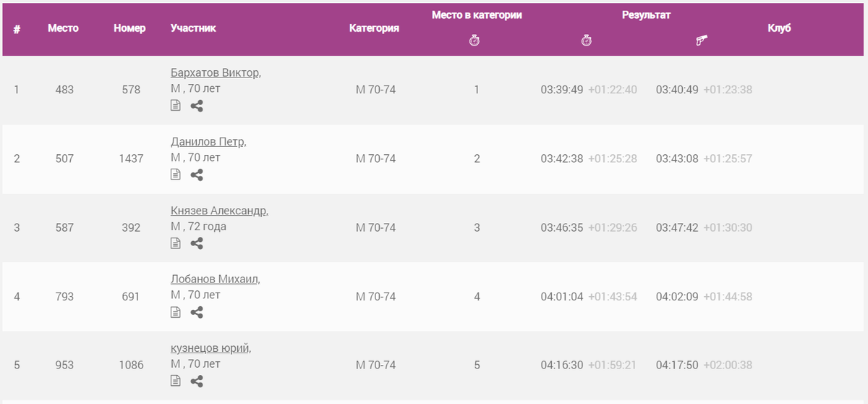868x404 pixels.
Task: Share Лобанов Михаил's result
Action: pos(196,312)
